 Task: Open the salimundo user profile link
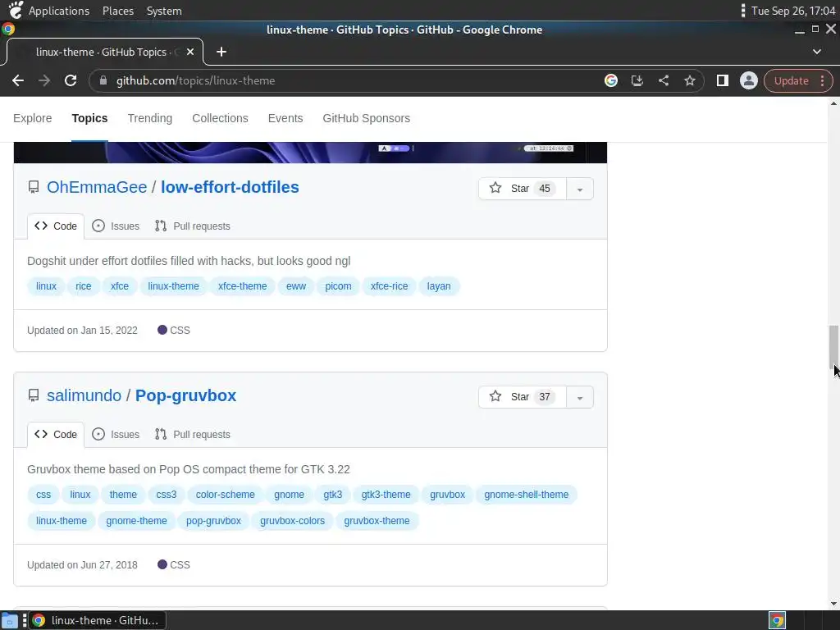tap(84, 395)
